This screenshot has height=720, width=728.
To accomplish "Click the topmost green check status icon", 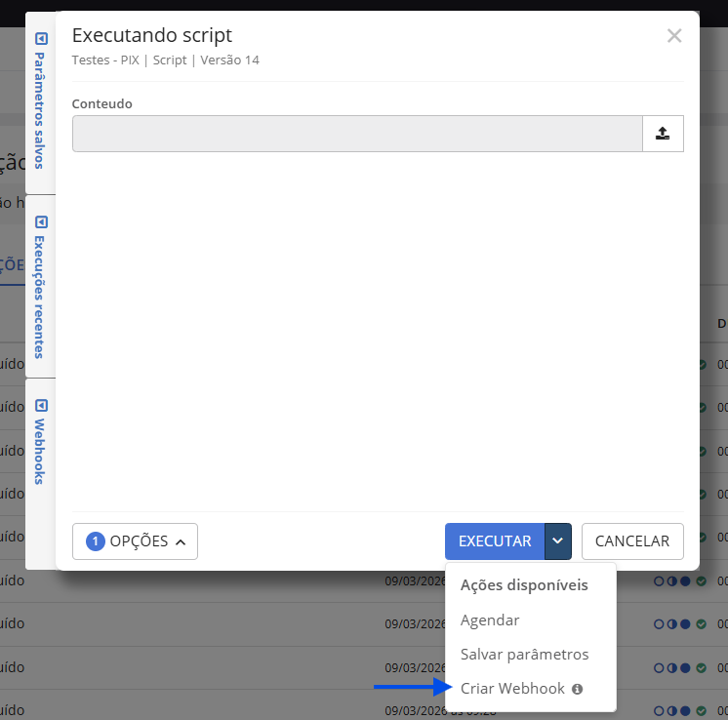I will click(x=702, y=365).
